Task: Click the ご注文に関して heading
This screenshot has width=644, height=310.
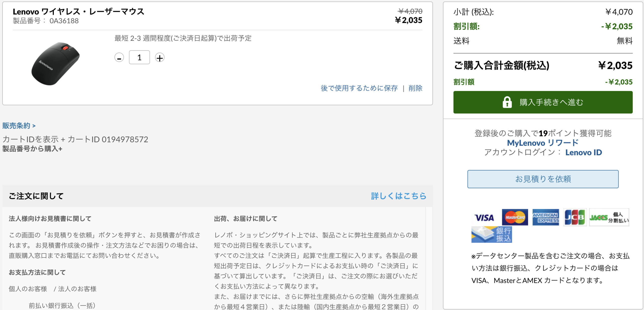Action: pyautogui.click(x=36, y=196)
